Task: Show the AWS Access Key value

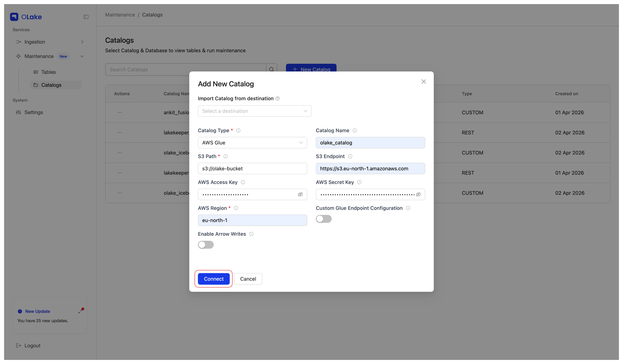Action: click(x=300, y=194)
